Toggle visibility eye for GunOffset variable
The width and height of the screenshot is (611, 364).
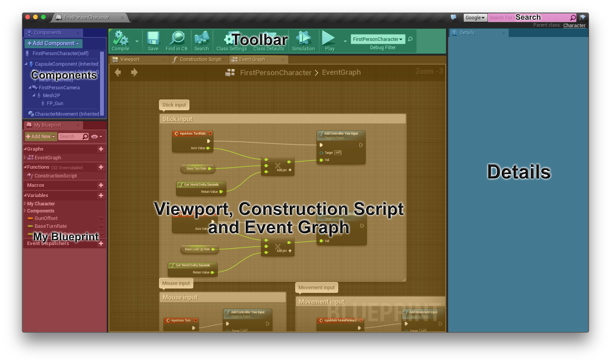click(101, 218)
